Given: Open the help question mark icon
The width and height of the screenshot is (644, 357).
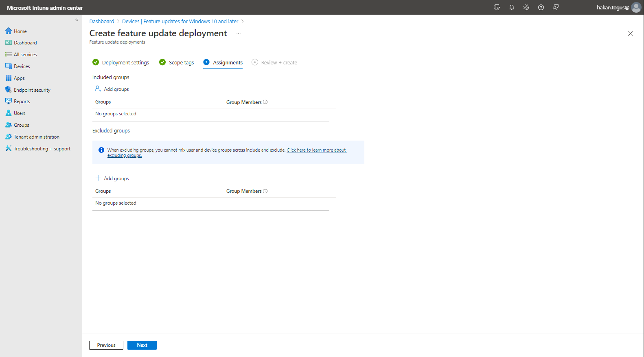Looking at the screenshot, I should 541,7.
